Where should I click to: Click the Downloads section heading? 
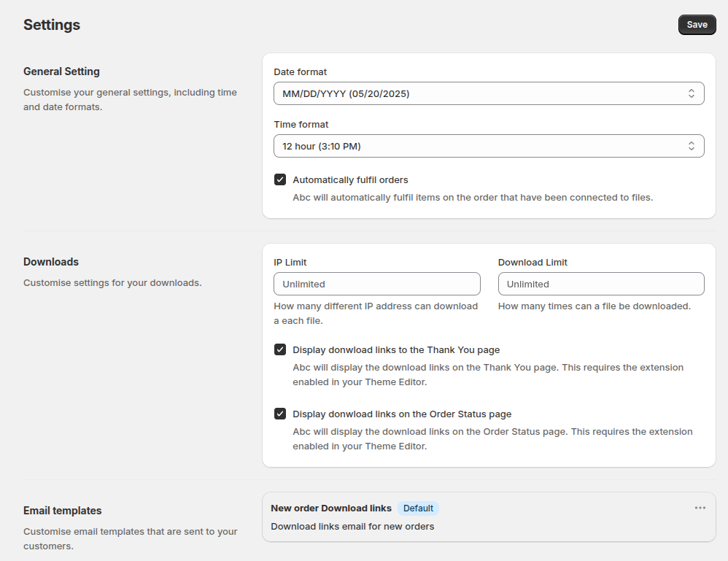click(x=51, y=261)
